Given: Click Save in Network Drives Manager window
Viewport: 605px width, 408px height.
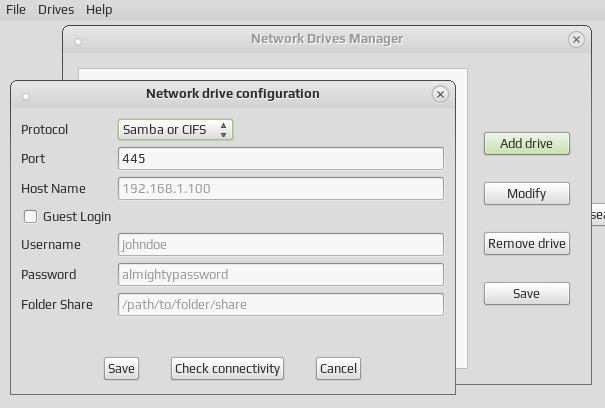Looking at the screenshot, I should point(527,294).
